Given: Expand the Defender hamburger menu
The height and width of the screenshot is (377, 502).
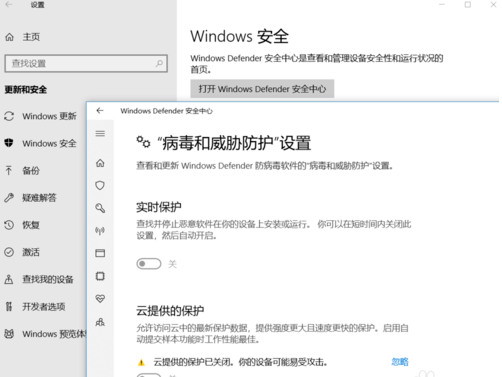Looking at the screenshot, I should click(100, 133).
